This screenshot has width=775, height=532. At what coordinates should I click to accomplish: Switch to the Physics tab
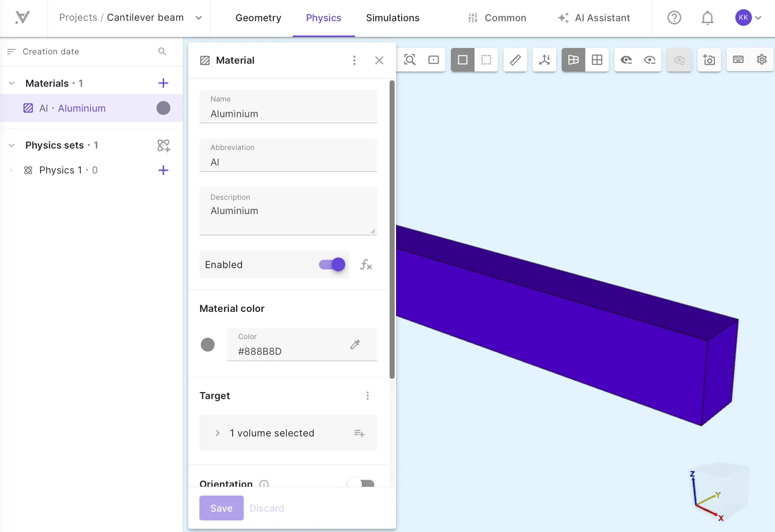tap(324, 18)
